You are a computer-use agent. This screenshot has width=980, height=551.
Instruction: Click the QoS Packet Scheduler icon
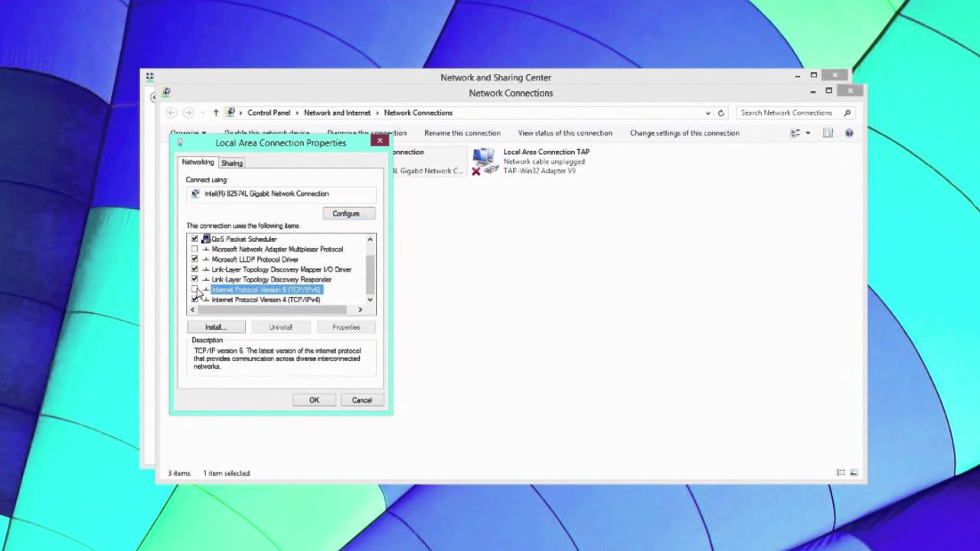click(206, 239)
